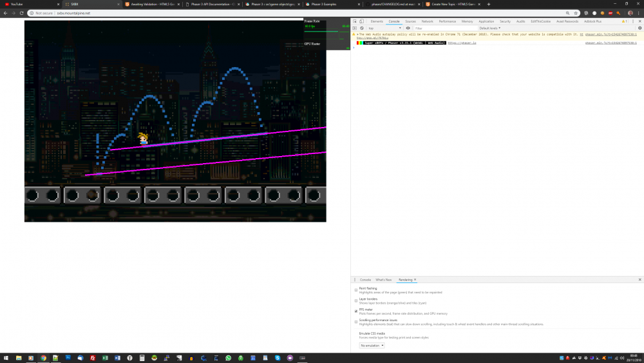Enable the Paint flashing checkbox
The width and height of the screenshot is (644, 363).
pyautogui.click(x=356, y=290)
